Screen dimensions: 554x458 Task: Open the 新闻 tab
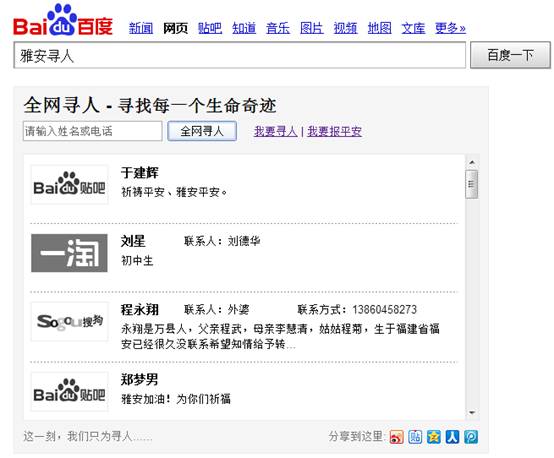pos(141,28)
